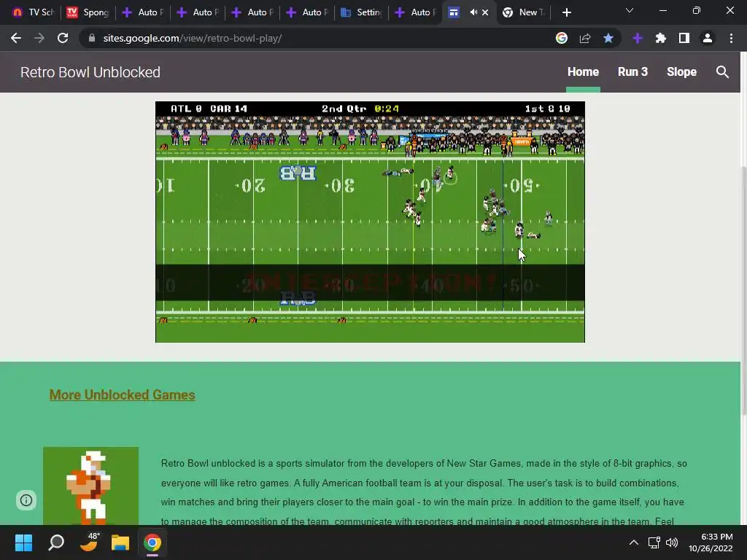This screenshot has height=560, width=747.
Task: Show hidden system tray icons
Action: [634, 542]
